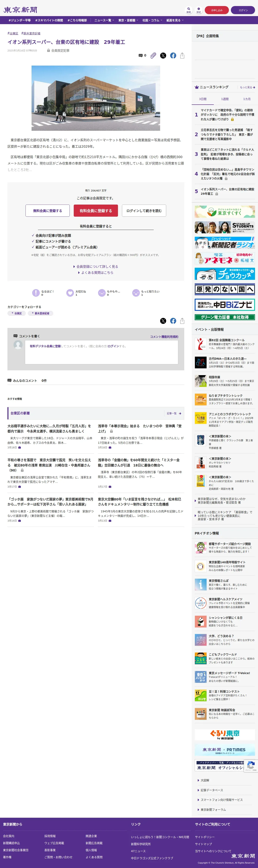
Task: Open よくある質問はこちら link in paywall box
Action: pyautogui.click(x=96, y=273)
